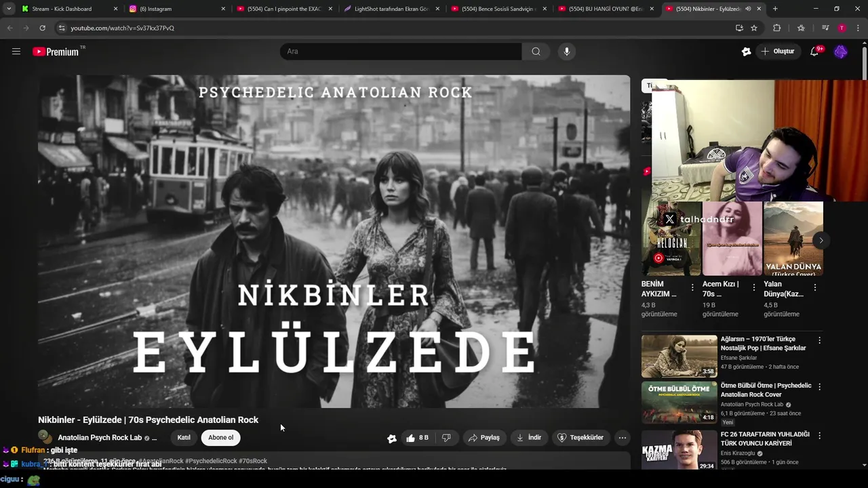The width and height of the screenshot is (868, 488).
Task: Click the search magnifier button
Action: pyautogui.click(x=536, y=52)
